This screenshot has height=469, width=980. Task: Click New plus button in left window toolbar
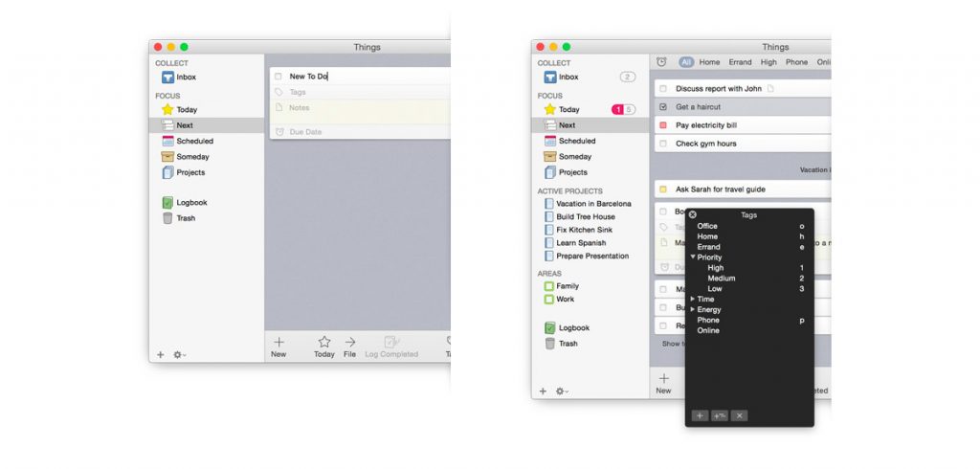(278, 346)
